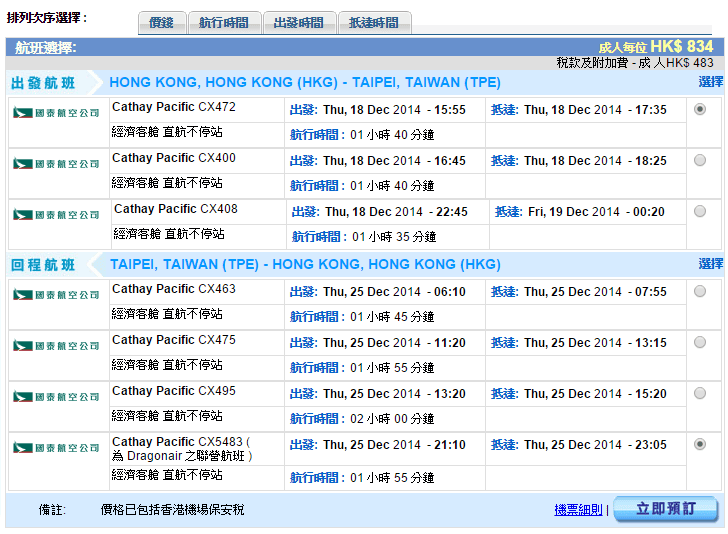
Task: Sort flights by 航行時間 tab
Action: [224, 23]
